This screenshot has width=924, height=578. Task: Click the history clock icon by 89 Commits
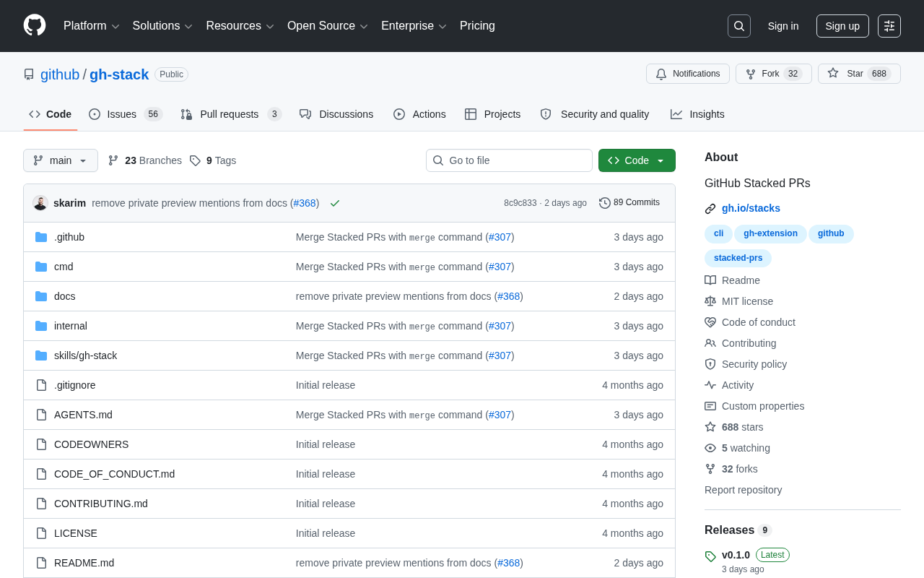605,203
